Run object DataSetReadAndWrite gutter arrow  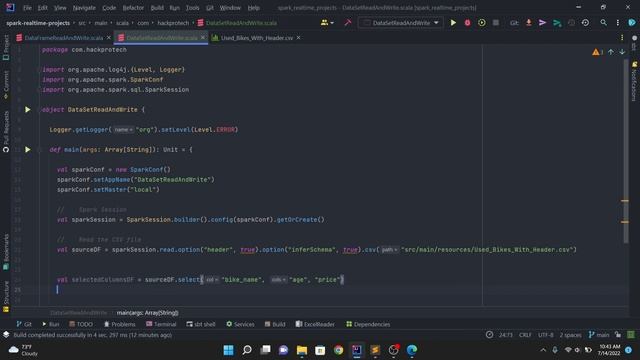28,109
